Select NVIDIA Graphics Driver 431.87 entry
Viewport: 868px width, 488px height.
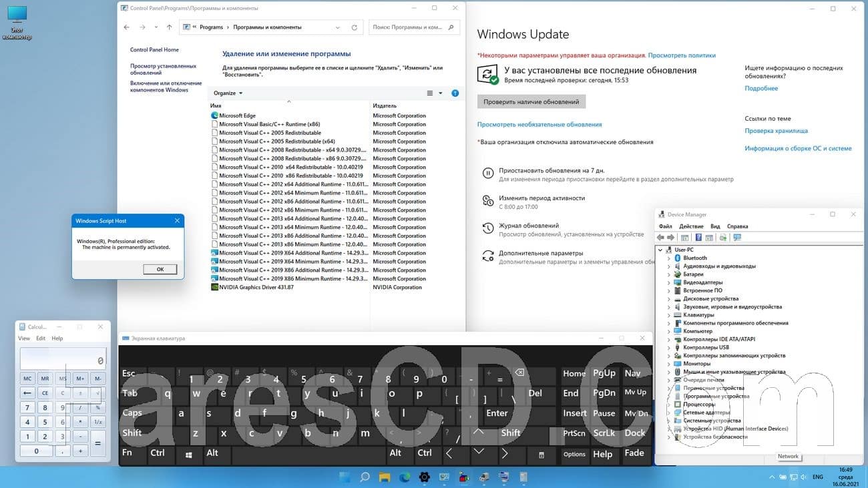click(x=288, y=288)
